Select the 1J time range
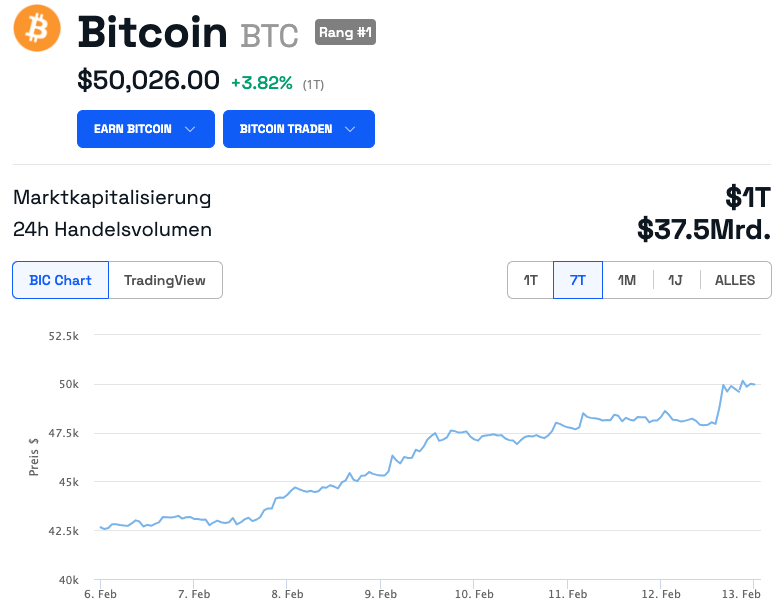 pyautogui.click(x=675, y=280)
